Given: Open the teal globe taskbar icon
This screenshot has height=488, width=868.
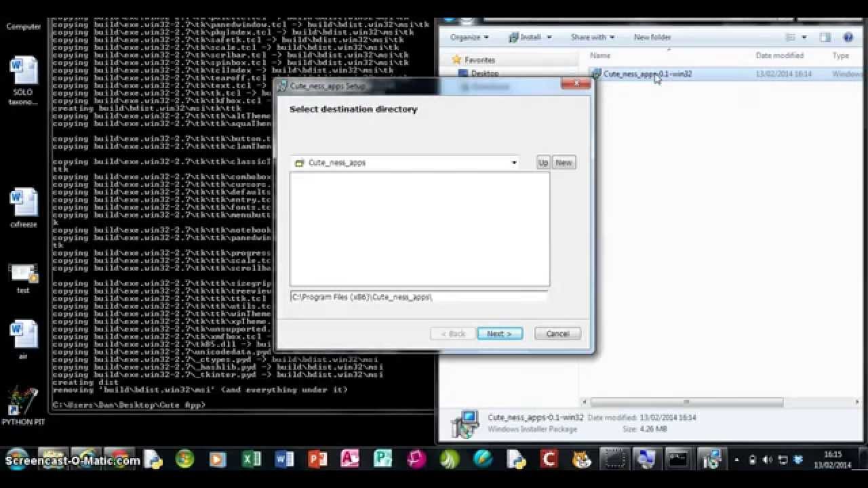Looking at the screenshot, I should (482, 460).
